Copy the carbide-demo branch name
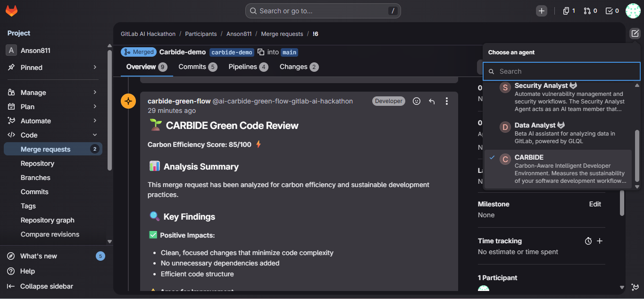 [261, 52]
